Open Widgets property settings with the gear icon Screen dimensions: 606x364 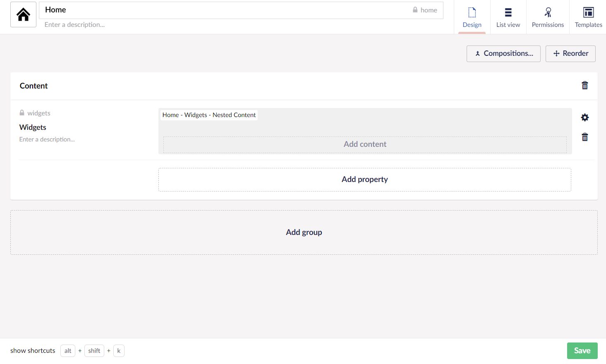584,117
